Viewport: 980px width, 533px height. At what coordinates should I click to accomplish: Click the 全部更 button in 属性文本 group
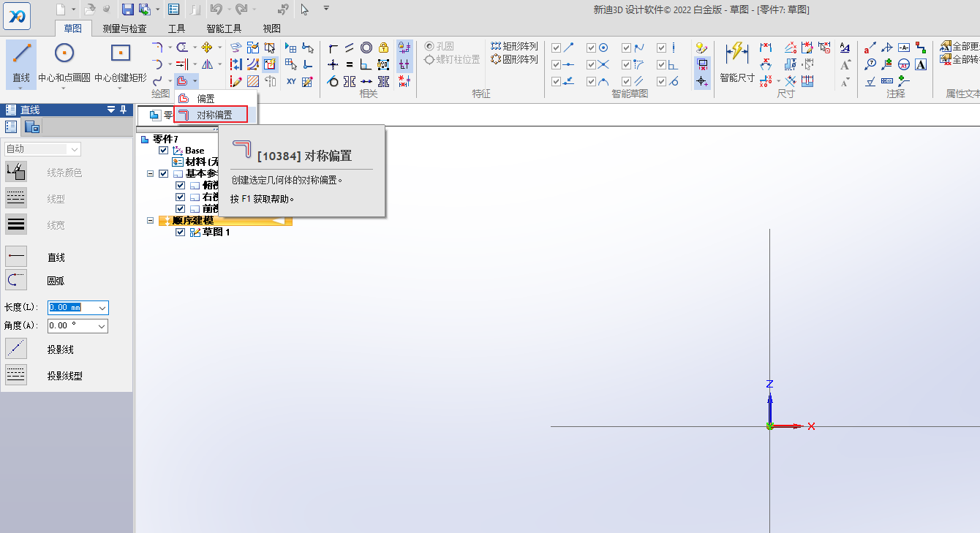coord(960,47)
